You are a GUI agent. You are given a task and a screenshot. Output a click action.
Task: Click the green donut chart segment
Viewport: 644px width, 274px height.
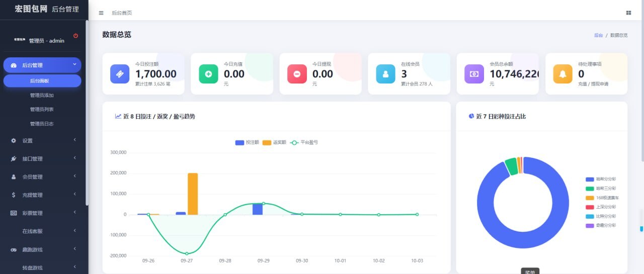511,166
